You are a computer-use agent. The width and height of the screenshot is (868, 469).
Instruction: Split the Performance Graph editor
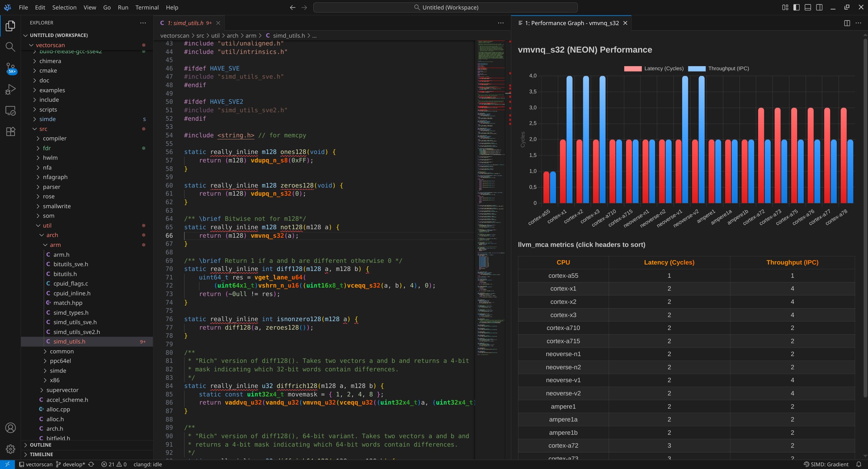(847, 23)
